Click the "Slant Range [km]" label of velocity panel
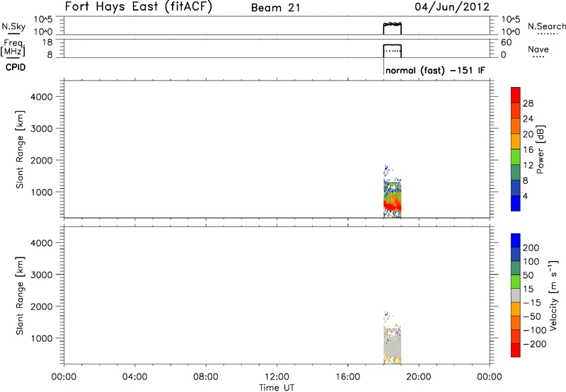 [x=20, y=296]
